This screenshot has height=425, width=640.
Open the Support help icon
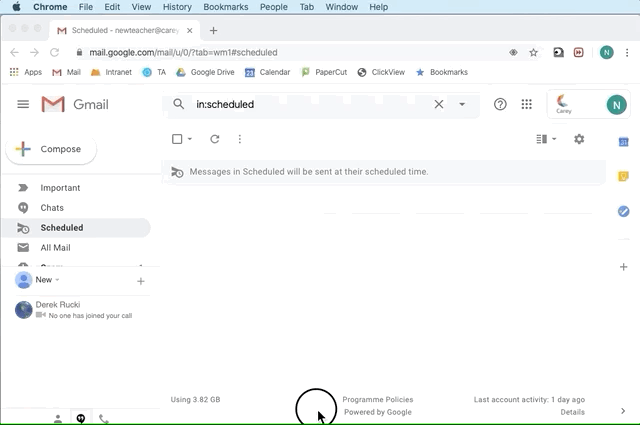click(x=500, y=105)
